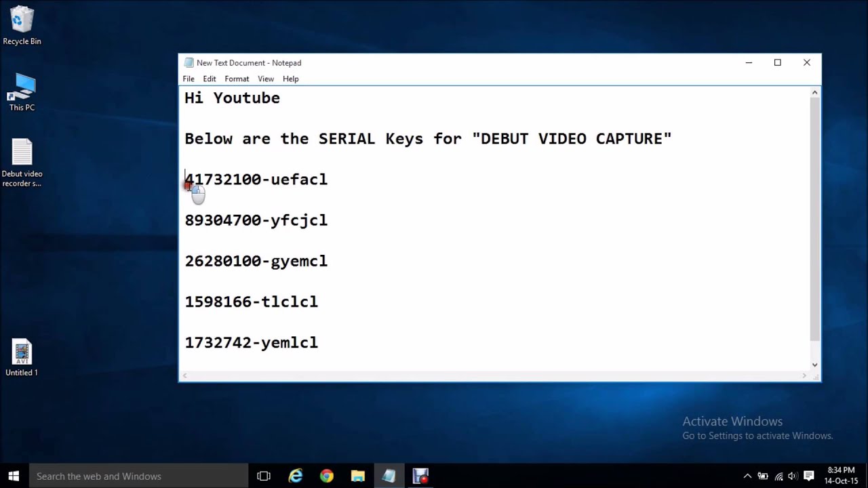868x488 pixels.
Task: Open the Wi-Fi network tray icon
Action: click(778, 476)
